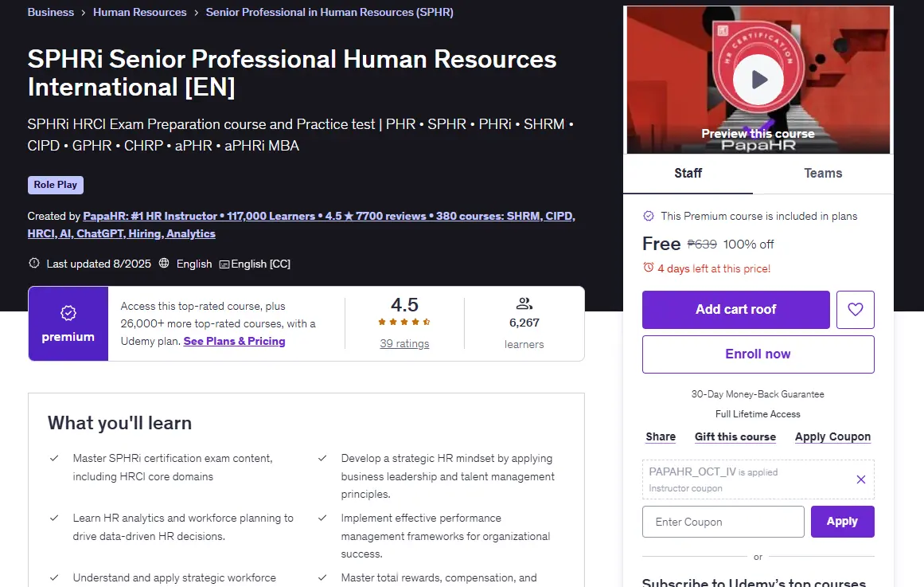This screenshot has height=587, width=924.
Task: Open Senior Professional in Human Resources breadcrumb
Action: pyautogui.click(x=329, y=13)
